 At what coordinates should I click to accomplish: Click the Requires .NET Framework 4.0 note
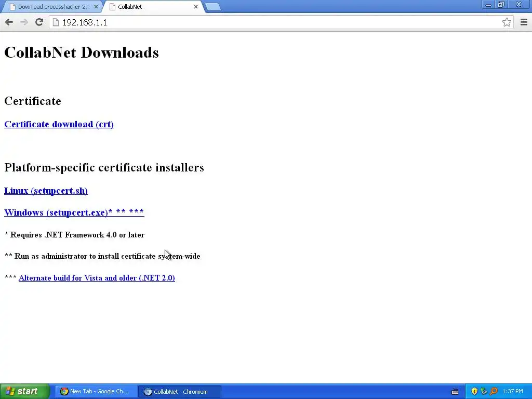[75, 235]
